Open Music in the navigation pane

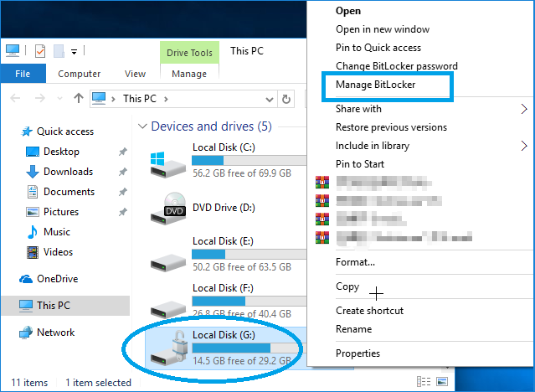tap(57, 232)
